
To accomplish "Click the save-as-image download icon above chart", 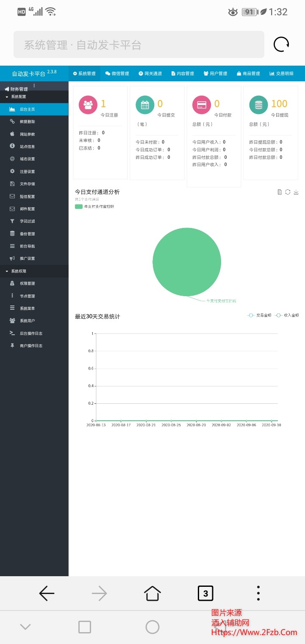I will pos(296,192).
